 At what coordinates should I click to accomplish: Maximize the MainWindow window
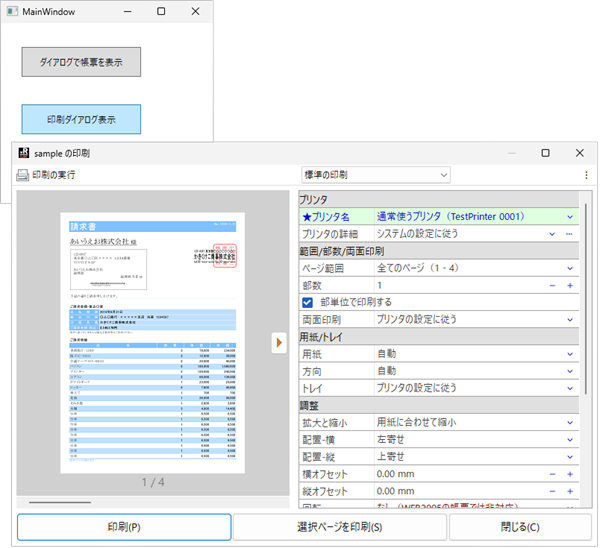(161, 11)
